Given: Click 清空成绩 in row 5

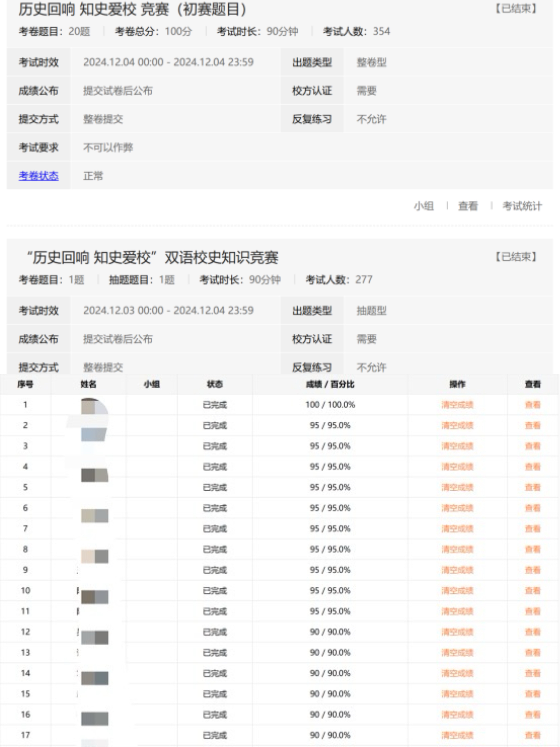Looking at the screenshot, I should pos(457,487).
